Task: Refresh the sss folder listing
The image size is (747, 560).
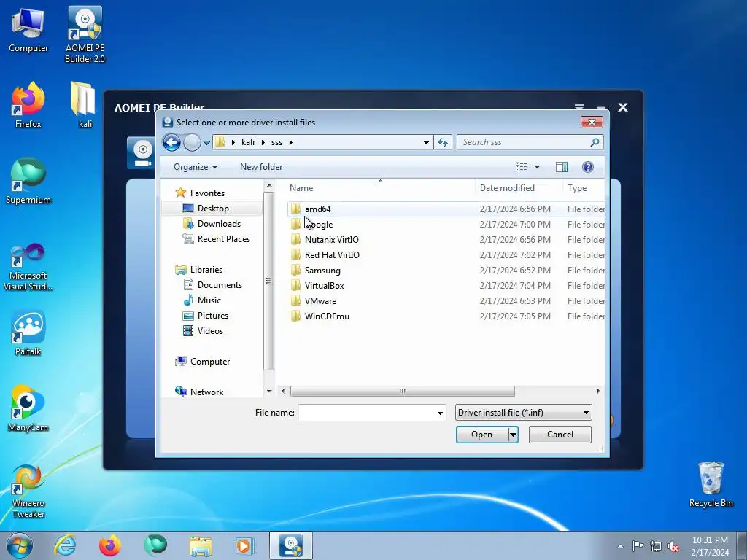Action: coord(443,142)
